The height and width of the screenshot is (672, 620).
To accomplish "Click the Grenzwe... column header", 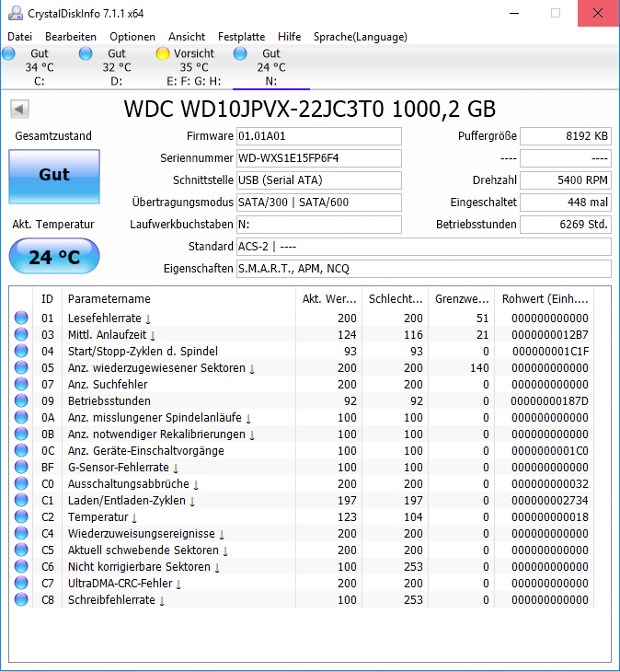I will [462, 298].
